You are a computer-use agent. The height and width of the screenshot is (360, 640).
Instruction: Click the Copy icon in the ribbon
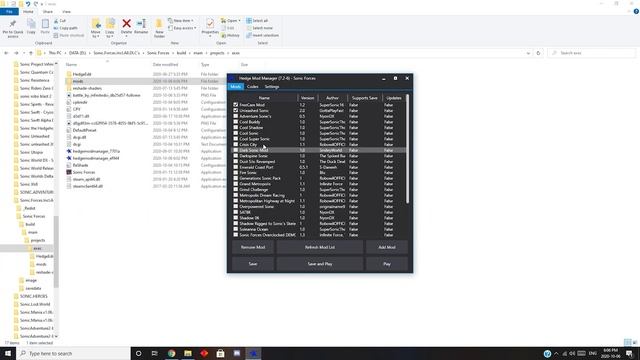pos(31,27)
